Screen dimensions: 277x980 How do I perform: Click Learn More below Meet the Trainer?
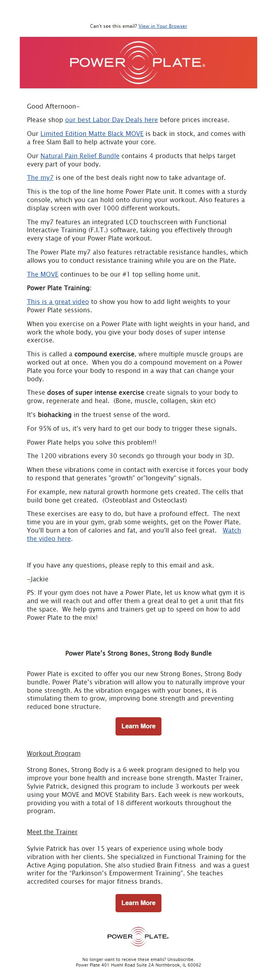click(138, 903)
